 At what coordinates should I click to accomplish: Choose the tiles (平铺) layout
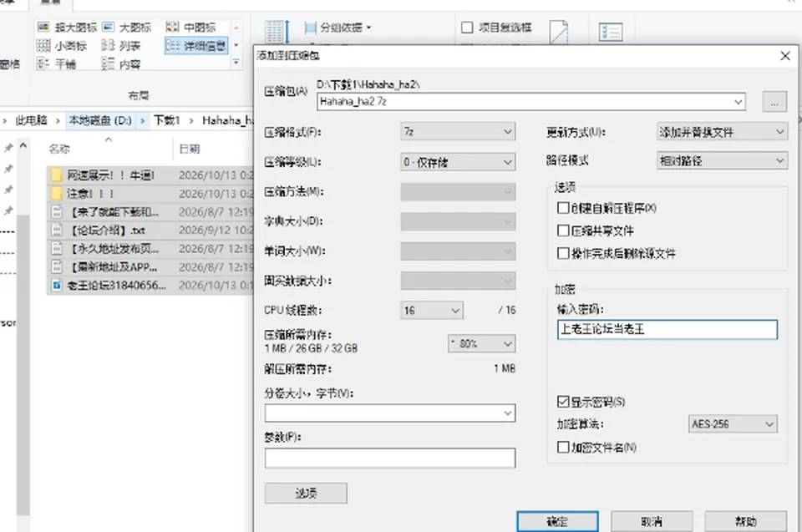point(56,64)
